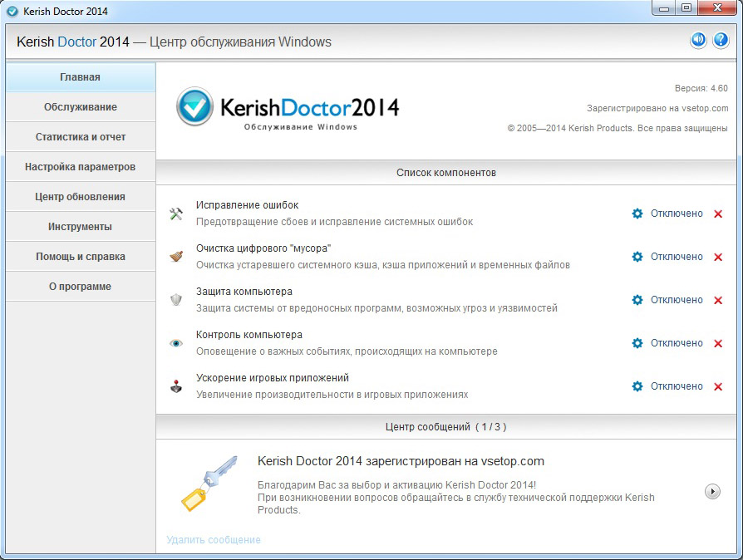The width and height of the screenshot is (743, 560).
Task: Click the Kerish Doctor title bar icon
Action: coord(12,12)
